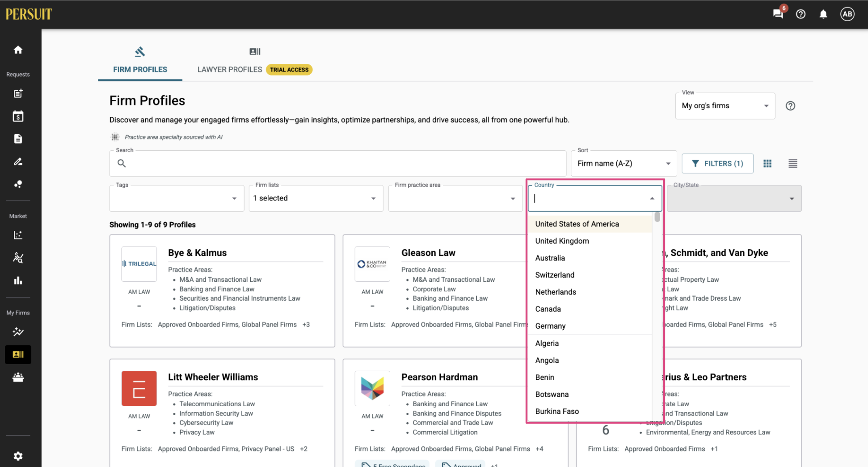Select Canada from country list

coord(590,309)
